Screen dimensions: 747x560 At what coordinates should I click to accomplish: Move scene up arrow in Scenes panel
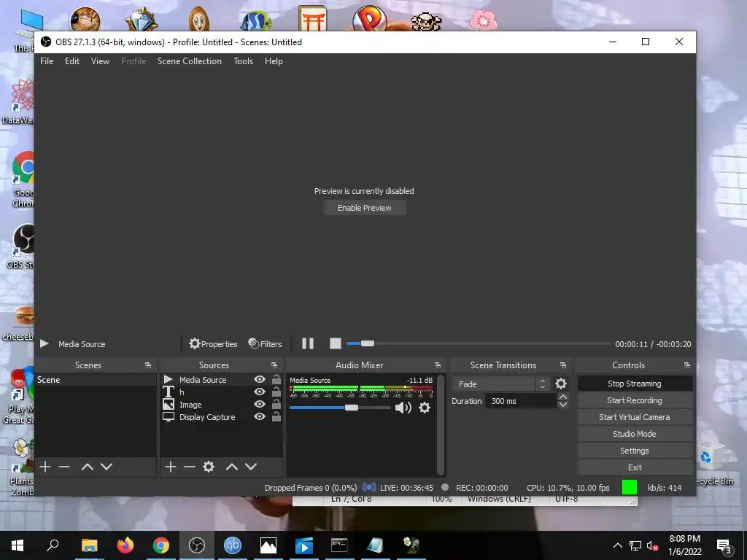click(88, 467)
